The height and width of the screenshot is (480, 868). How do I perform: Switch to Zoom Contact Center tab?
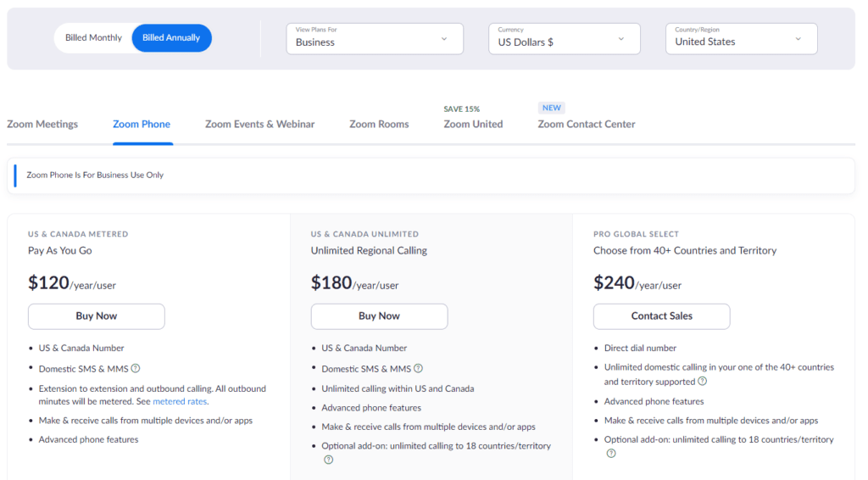[x=587, y=124]
